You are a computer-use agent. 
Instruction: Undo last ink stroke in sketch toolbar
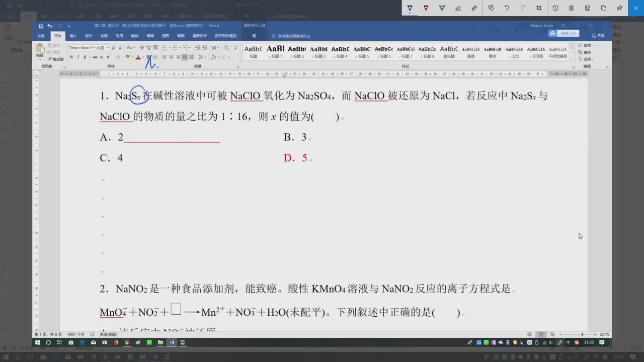click(x=507, y=8)
